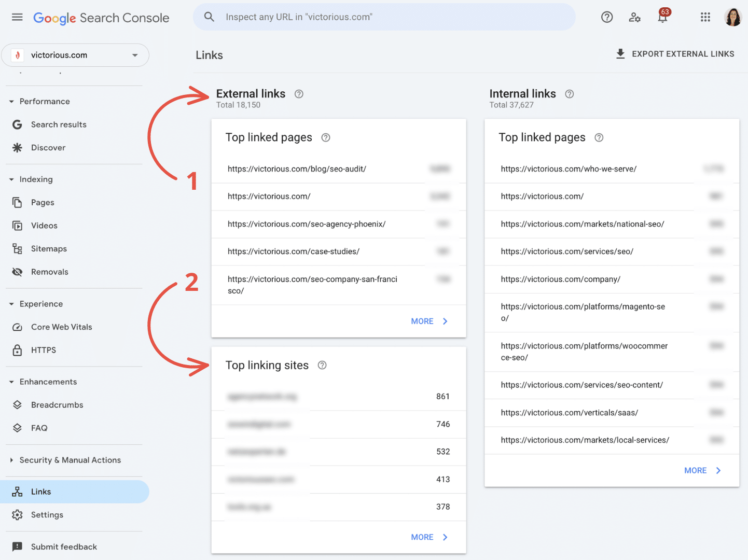Open the seo-company-san-francisco linked page row
This screenshot has height=560, width=748.
click(x=339, y=285)
